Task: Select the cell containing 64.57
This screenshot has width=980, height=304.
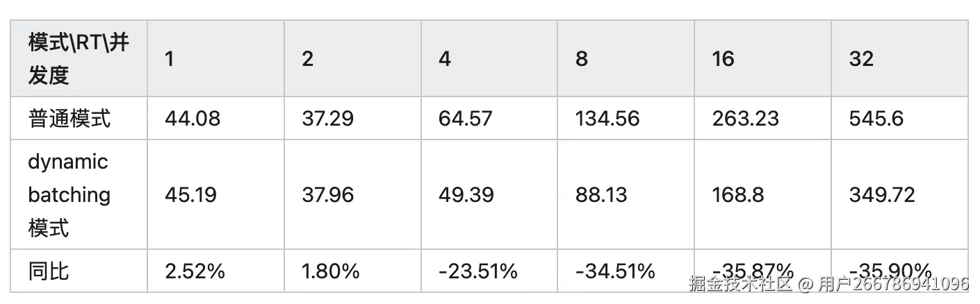Action: [465, 119]
